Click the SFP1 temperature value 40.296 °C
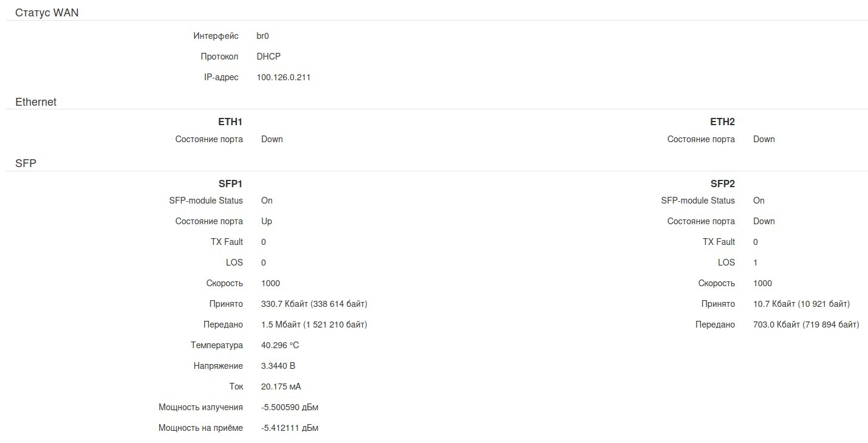The image size is (868, 443). point(280,345)
